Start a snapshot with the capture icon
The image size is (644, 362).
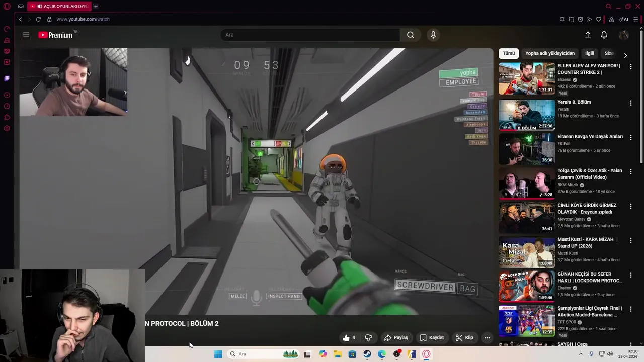point(571,19)
